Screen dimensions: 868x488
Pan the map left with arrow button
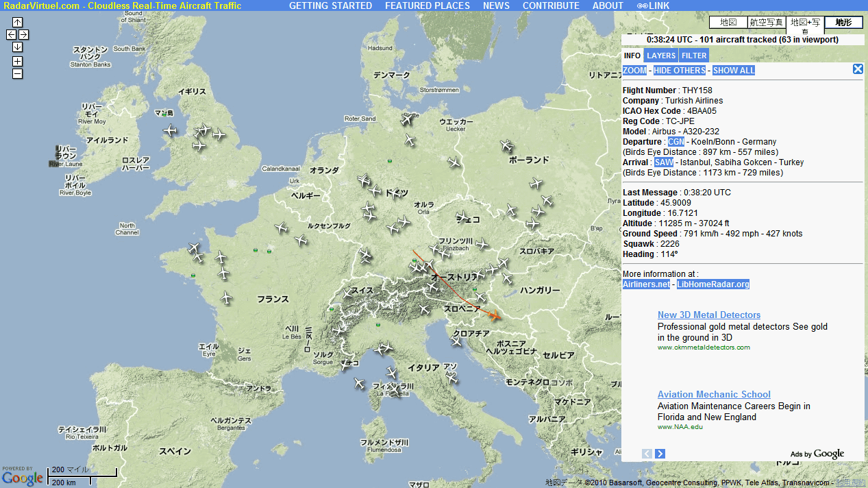click(x=11, y=34)
